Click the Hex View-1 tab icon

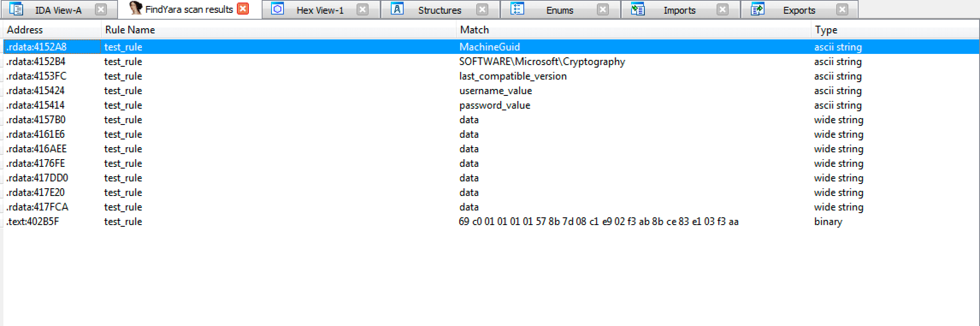click(277, 9)
